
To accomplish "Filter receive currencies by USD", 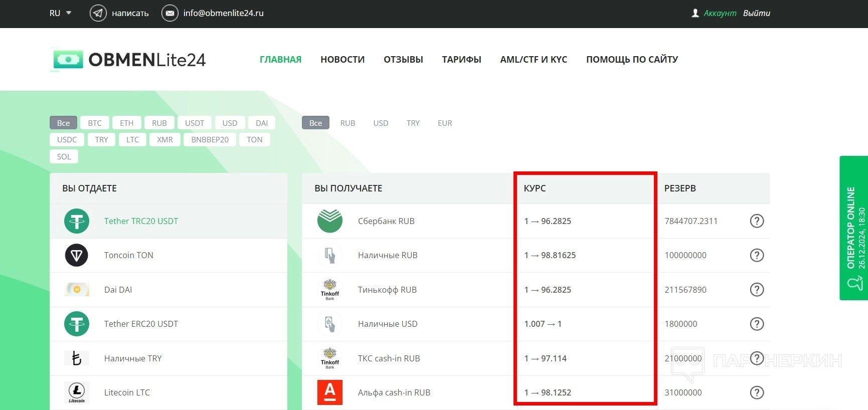I will coord(381,123).
